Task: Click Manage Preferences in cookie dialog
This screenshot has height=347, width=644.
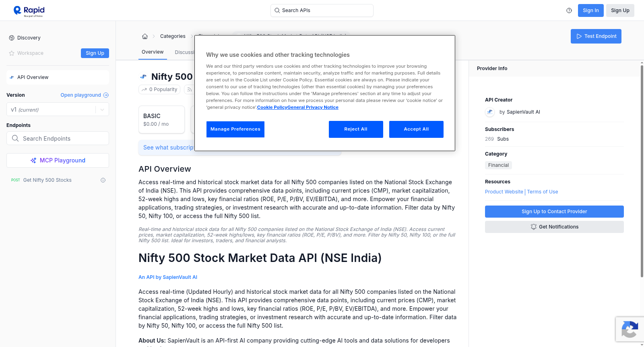Action: (x=235, y=129)
